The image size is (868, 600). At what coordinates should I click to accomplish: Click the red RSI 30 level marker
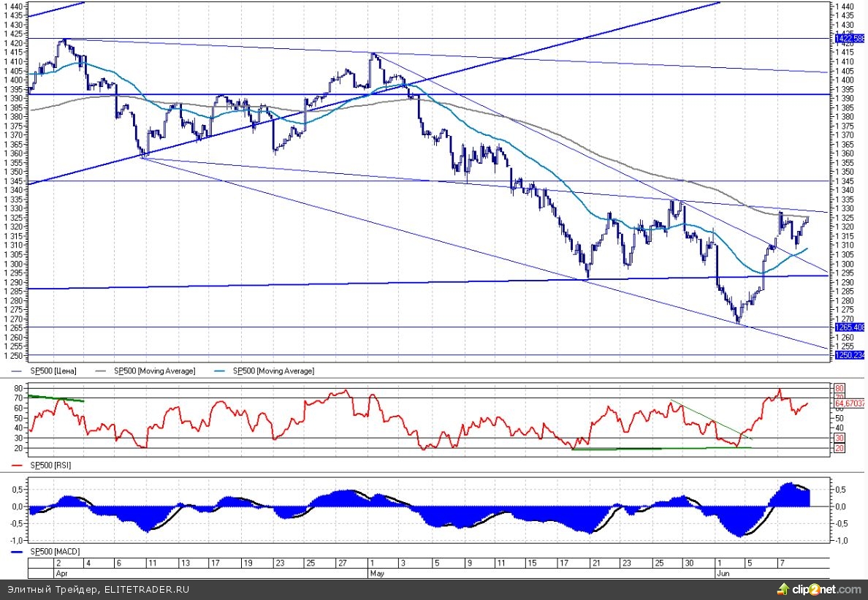(x=840, y=437)
